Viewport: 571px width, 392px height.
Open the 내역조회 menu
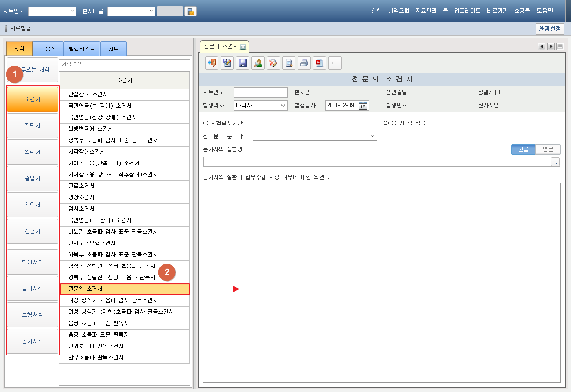pos(398,11)
